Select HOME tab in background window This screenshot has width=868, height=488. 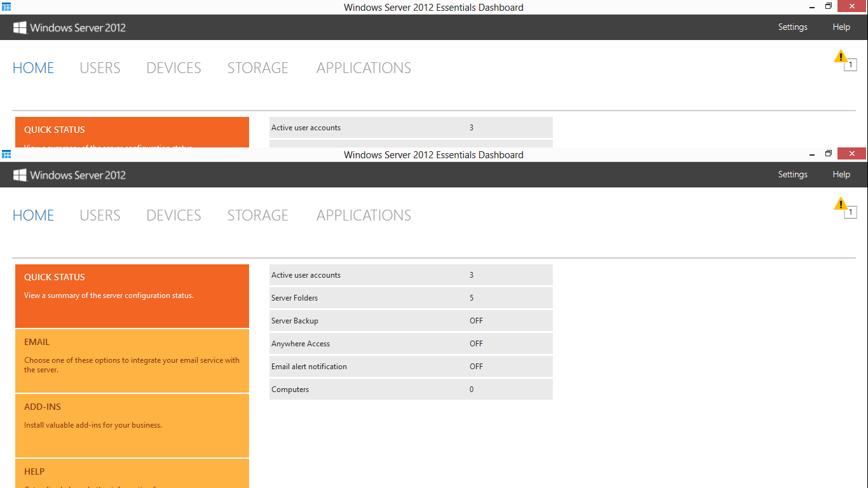tap(33, 68)
